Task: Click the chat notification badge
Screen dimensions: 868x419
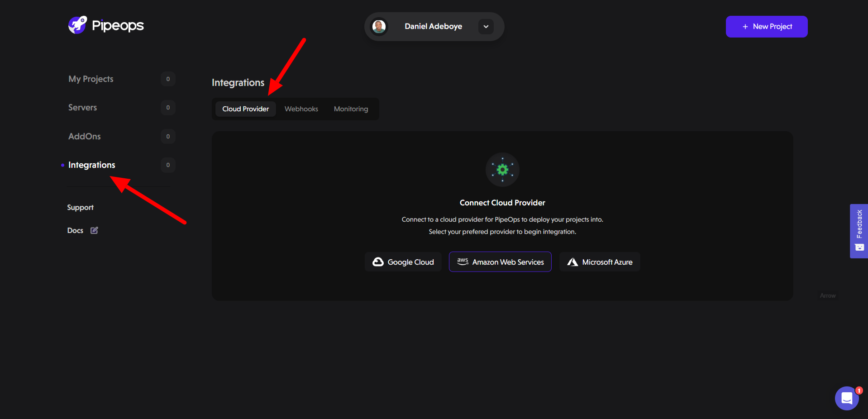Action: pos(858,390)
